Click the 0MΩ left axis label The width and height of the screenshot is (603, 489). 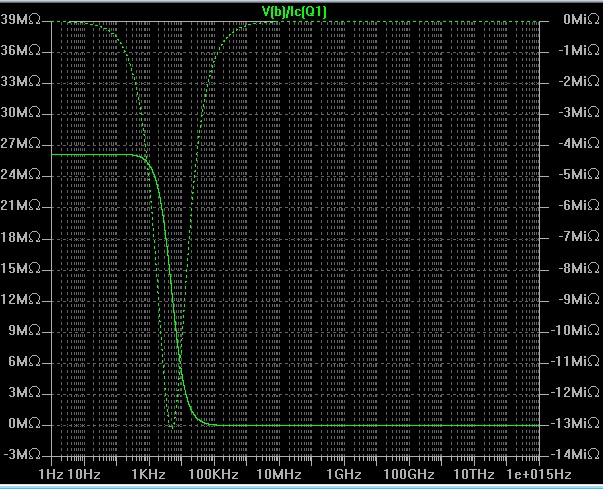click(25, 423)
